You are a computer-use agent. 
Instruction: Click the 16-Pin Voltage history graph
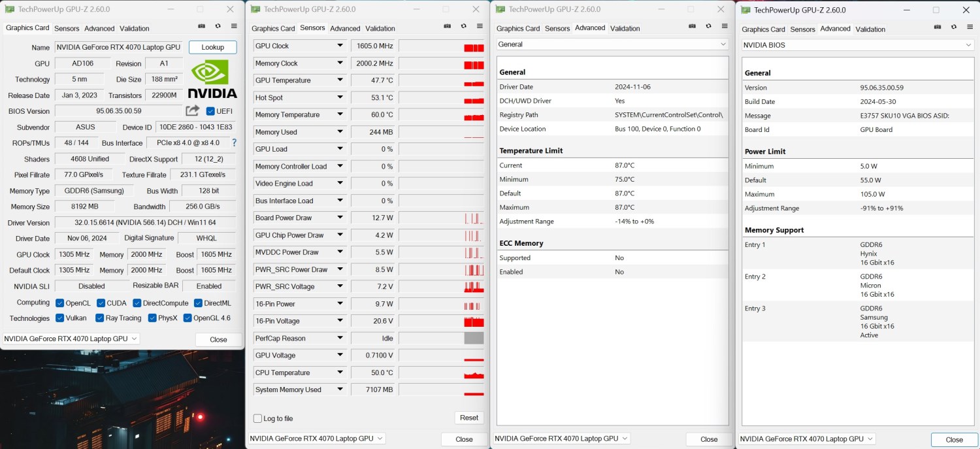441,321
